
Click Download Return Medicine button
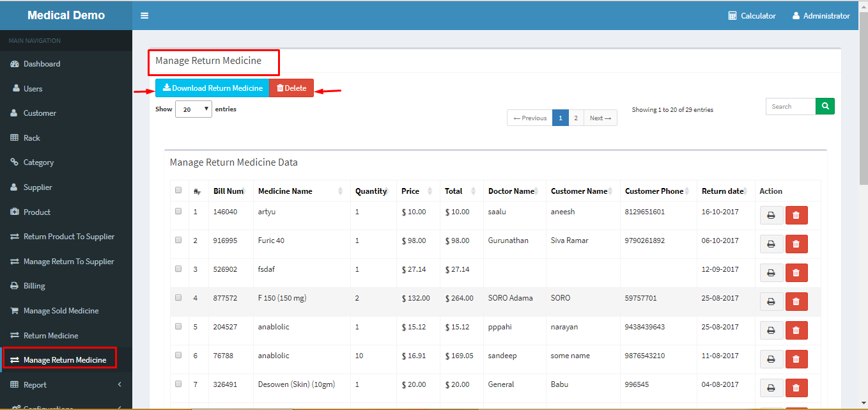point(212,88)
